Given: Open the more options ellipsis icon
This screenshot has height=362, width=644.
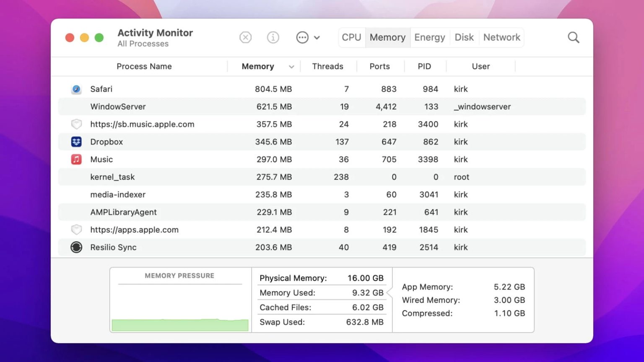Looking at the screenshot, I should pyautogui.click(x=302, y=37).
